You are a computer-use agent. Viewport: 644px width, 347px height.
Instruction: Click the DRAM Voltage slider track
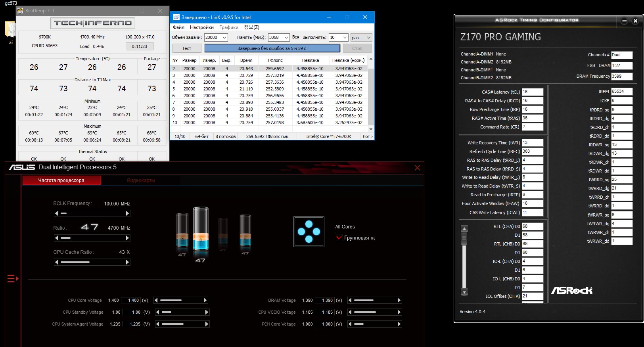[374, 300]
